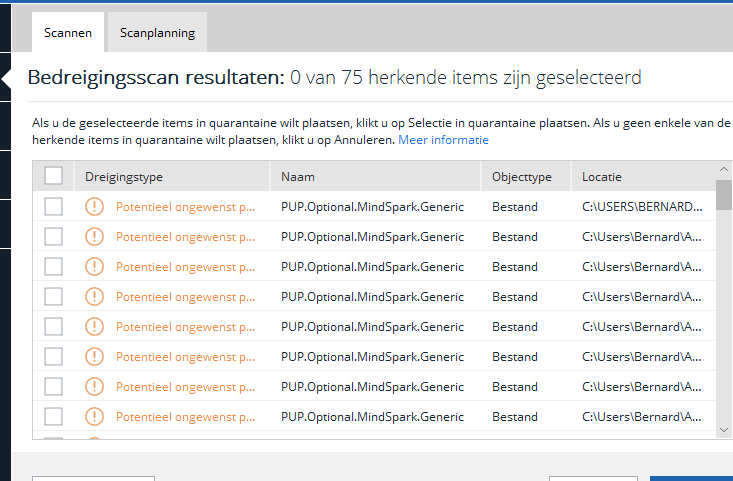Enable the checkbox on the third threat row
The image size is (733, 481).
pyautogui.click(x=54, y=267)
